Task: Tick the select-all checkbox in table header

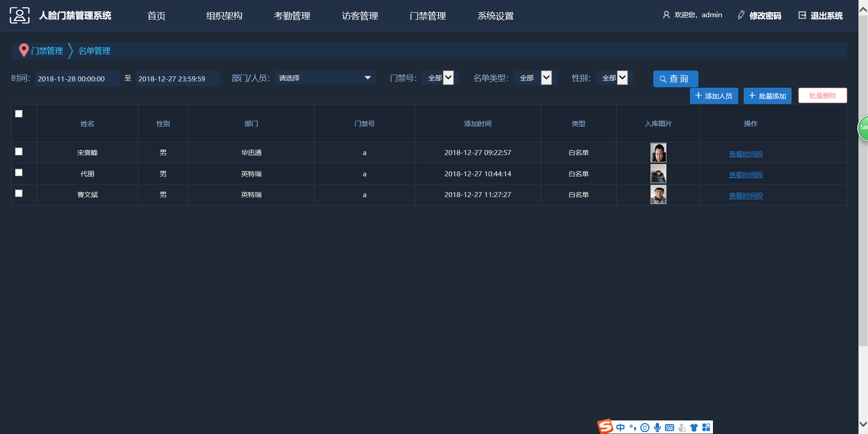Action: point(19,114)
